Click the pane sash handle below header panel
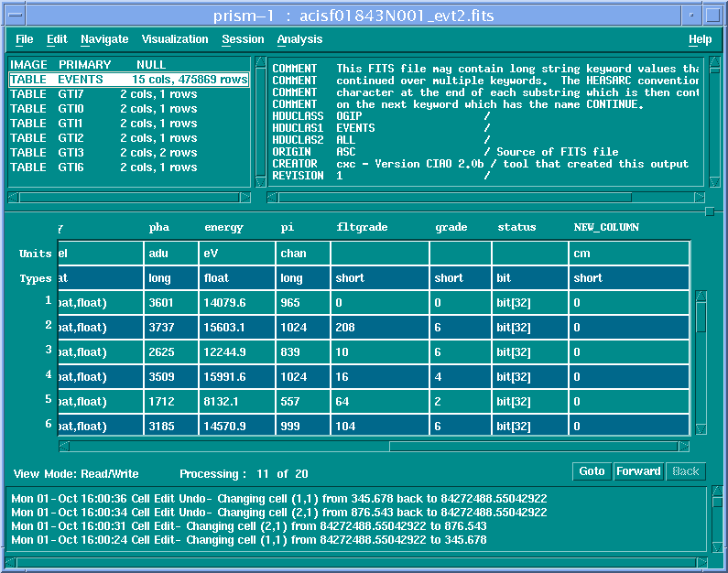 click(709, 211)
